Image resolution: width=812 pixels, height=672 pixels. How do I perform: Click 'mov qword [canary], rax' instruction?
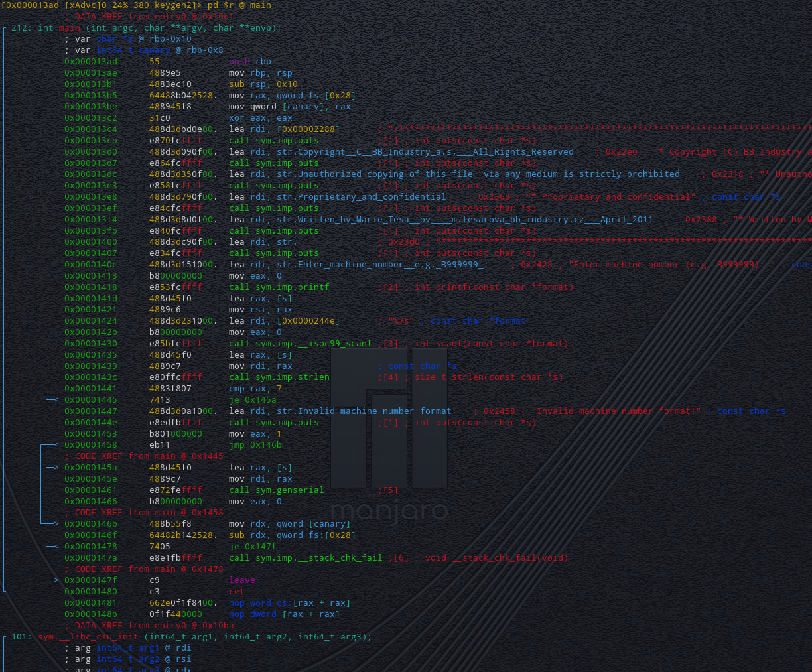(x=290, y=107)
